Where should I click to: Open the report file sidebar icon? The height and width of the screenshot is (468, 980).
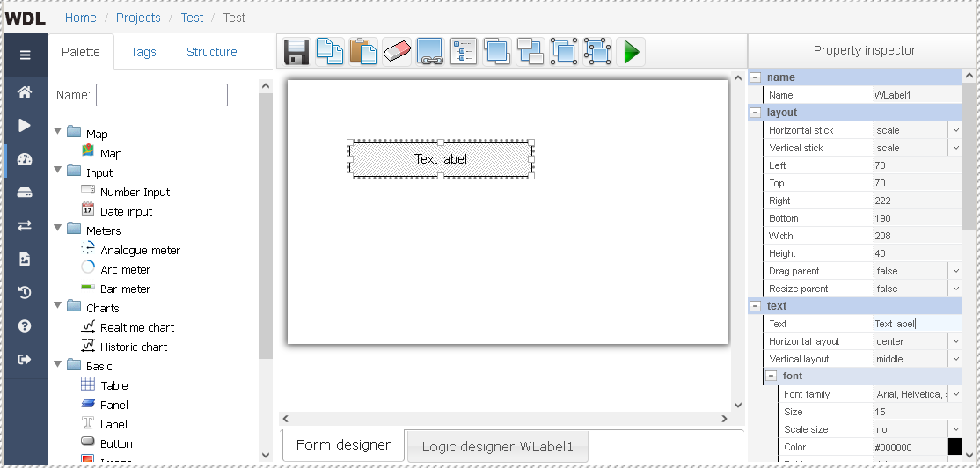point(25,259)
